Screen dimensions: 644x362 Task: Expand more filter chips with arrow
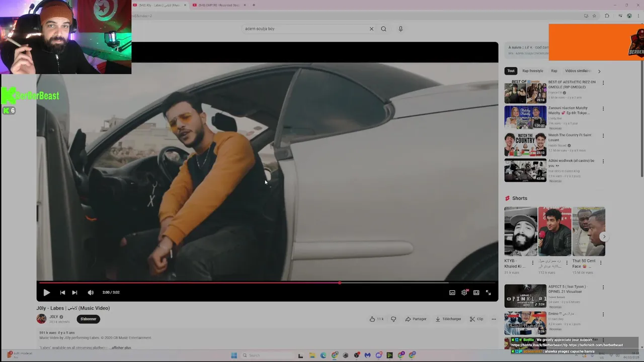599,71
